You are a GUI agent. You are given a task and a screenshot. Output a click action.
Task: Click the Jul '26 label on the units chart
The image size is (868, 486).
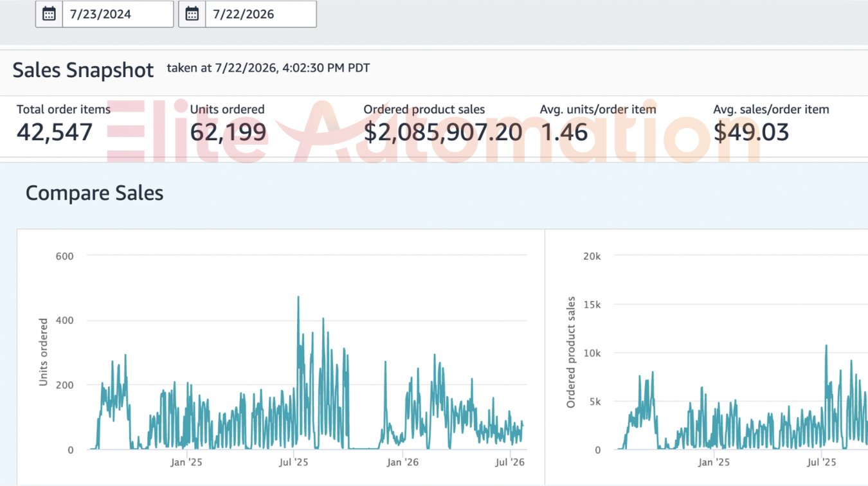(509, 462)
